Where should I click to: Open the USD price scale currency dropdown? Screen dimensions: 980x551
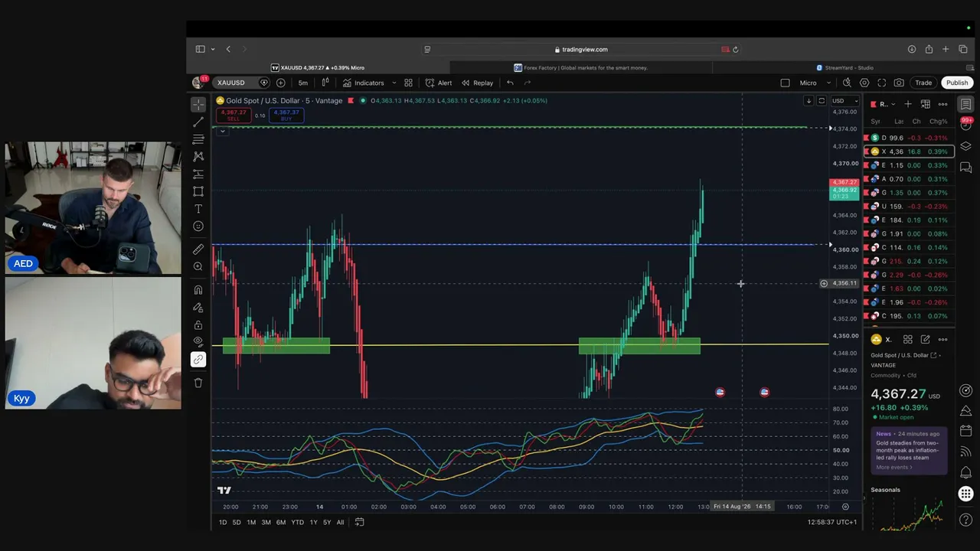pyautogui.click(x=845, y=101)
